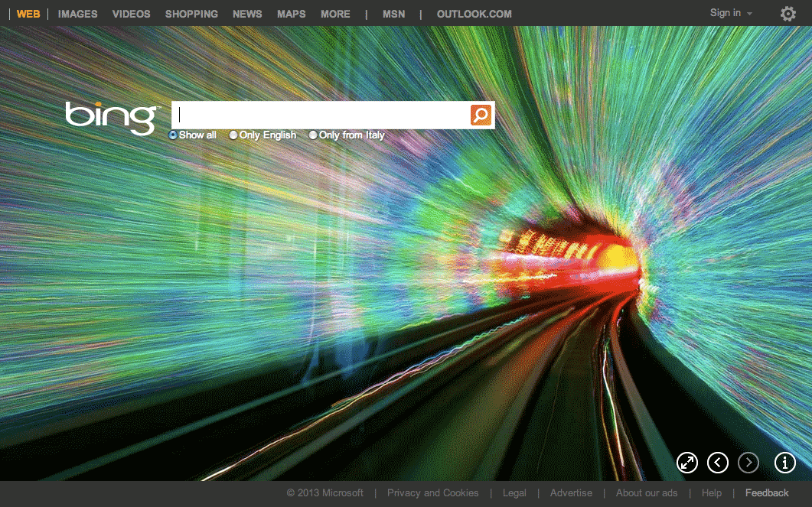
Task: Open the settings gear icon
Action: [788, 14]
